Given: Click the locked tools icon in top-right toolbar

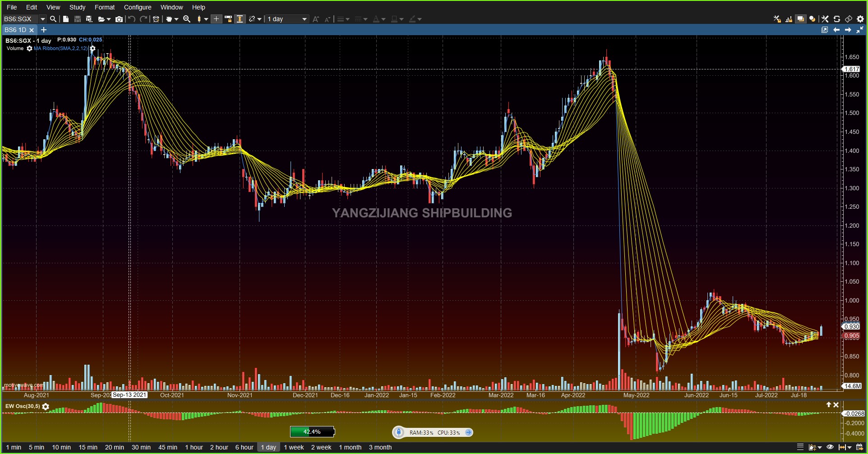Looking at the screenshot, I should pos(777,19).
